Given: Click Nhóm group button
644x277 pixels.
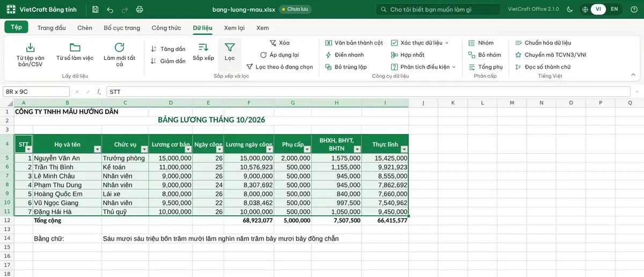Looking at the screenshot, I should (x=481, y=43).
